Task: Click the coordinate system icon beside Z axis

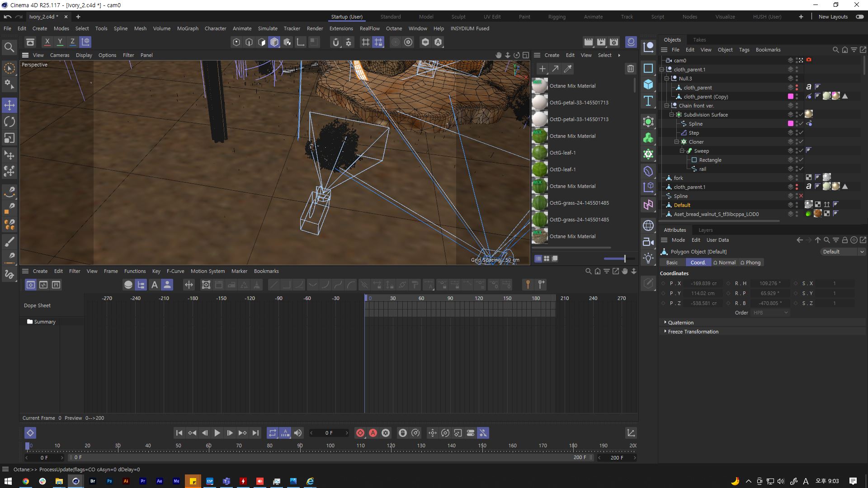Action: tap(85, 42)
